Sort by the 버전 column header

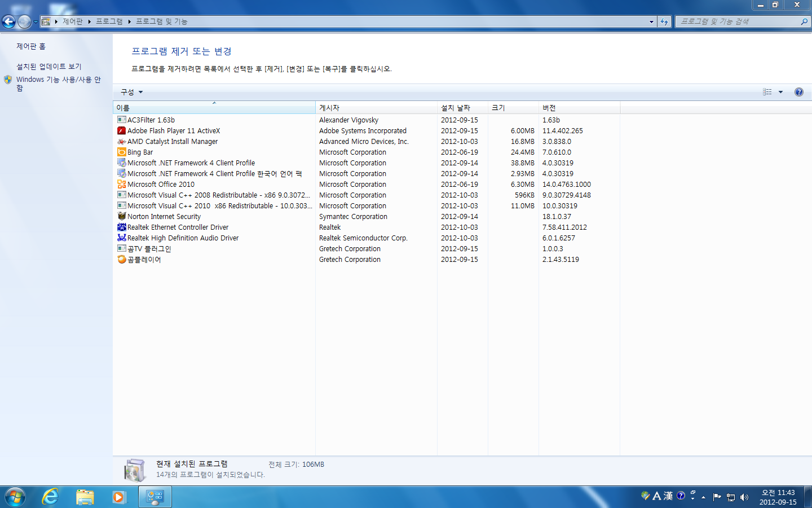579,107
